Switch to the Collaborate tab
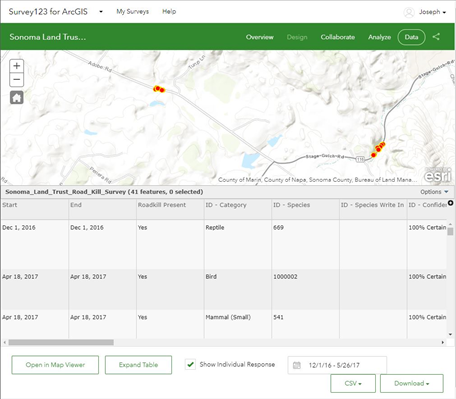Image resolution: width=456 pixels, height=399 pixels. point(338,37)
